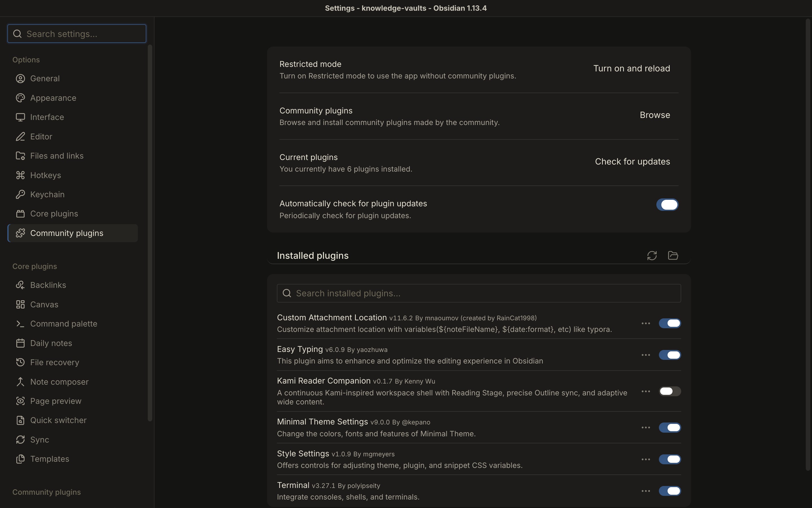Click Turn on and reload button
Viewport: 812px width, 508px height.
pos(632,69)
